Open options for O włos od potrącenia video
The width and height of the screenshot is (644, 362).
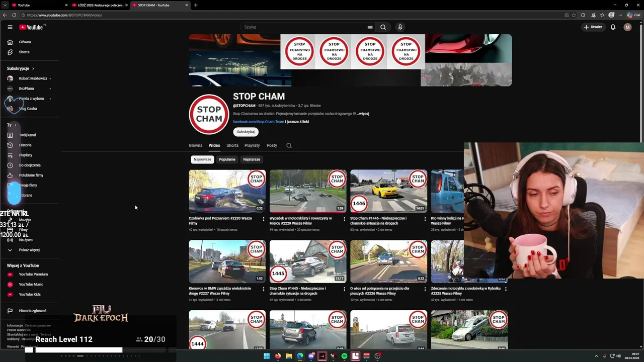(x=425, y=289)
